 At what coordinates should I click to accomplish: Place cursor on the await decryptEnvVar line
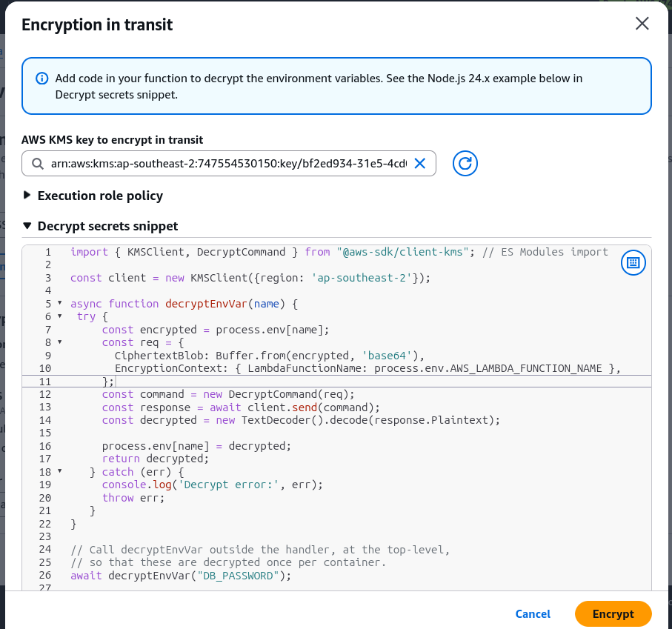coord(181,576)
